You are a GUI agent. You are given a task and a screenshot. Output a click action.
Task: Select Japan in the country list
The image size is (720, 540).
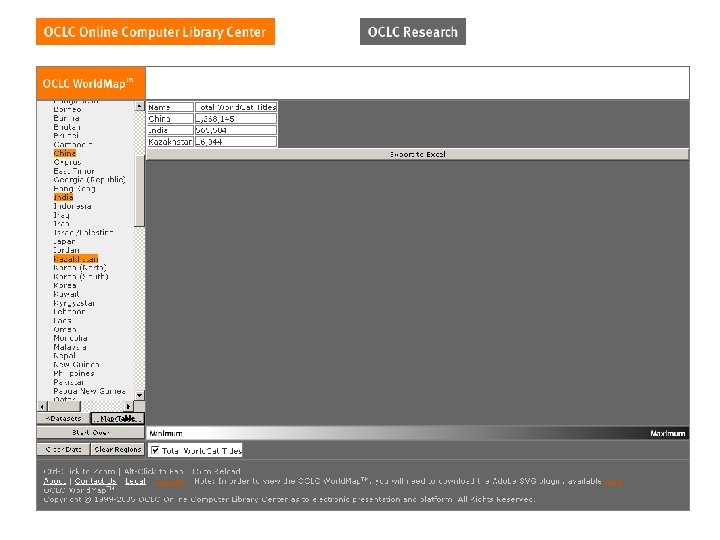point(64,242)
